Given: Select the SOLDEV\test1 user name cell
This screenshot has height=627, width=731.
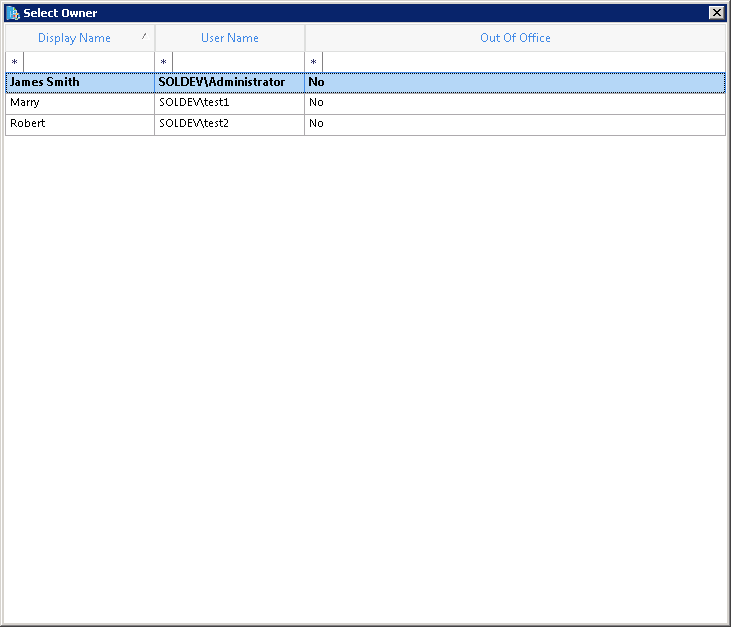Looking at the screenshot, I should [229, 103].
